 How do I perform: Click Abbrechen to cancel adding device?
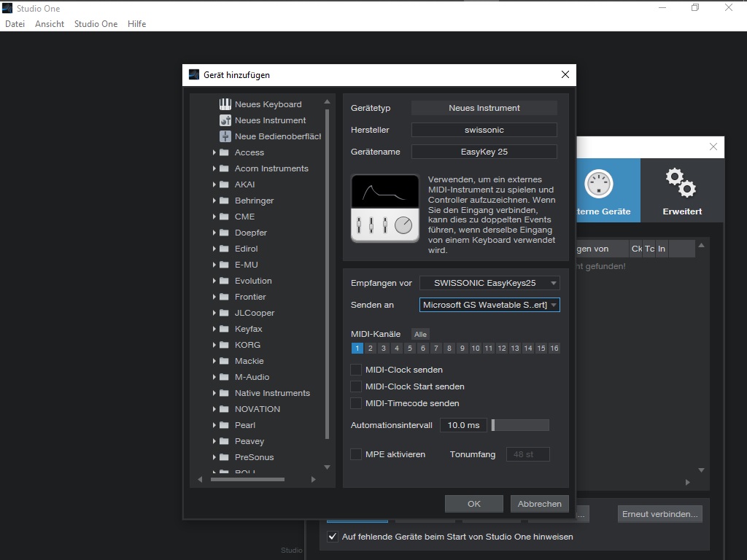pyautogui.click(x=540, y=504)
